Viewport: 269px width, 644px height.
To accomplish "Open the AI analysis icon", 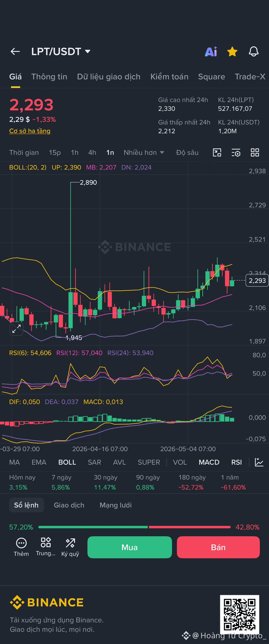I will click(x=211, y=51).
